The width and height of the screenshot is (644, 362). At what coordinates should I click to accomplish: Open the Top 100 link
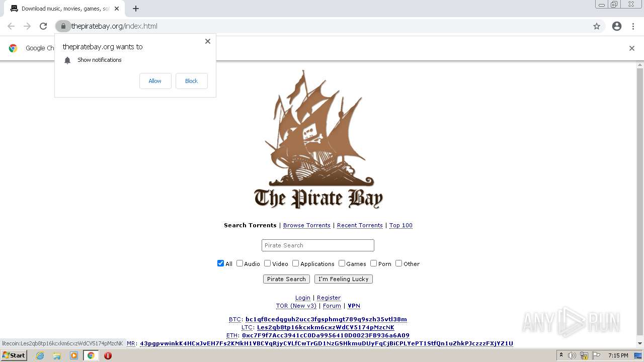[401, 225]
